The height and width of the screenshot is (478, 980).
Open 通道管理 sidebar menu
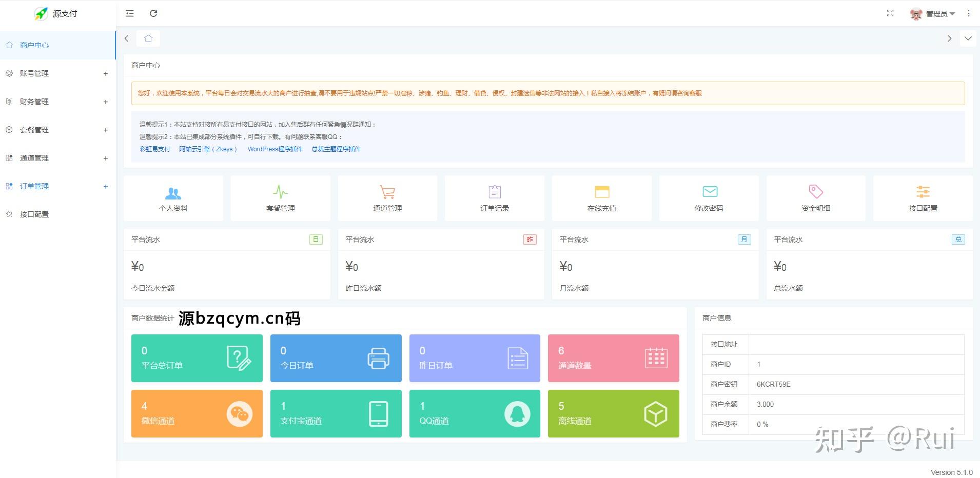coord(58,158)
